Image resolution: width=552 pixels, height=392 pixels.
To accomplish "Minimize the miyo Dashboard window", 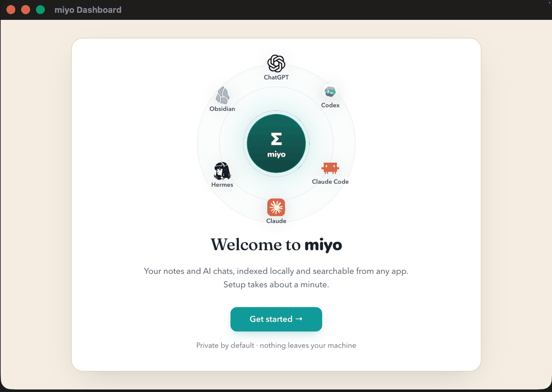I will pyautogui.click(x=26, y=10).
